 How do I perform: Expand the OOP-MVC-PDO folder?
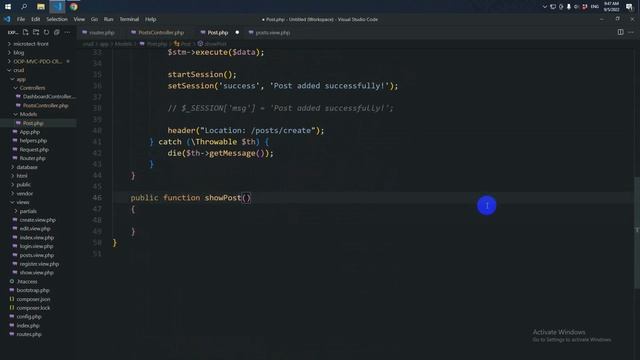click(x=37, y=62)
